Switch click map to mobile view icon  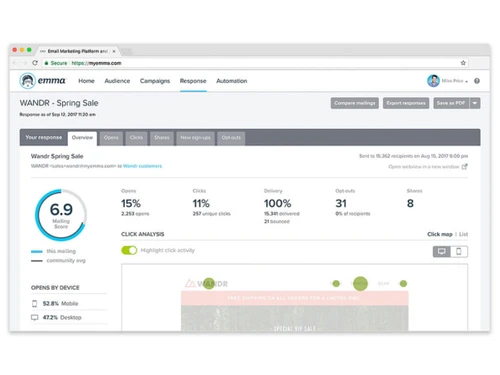[459, 252]
